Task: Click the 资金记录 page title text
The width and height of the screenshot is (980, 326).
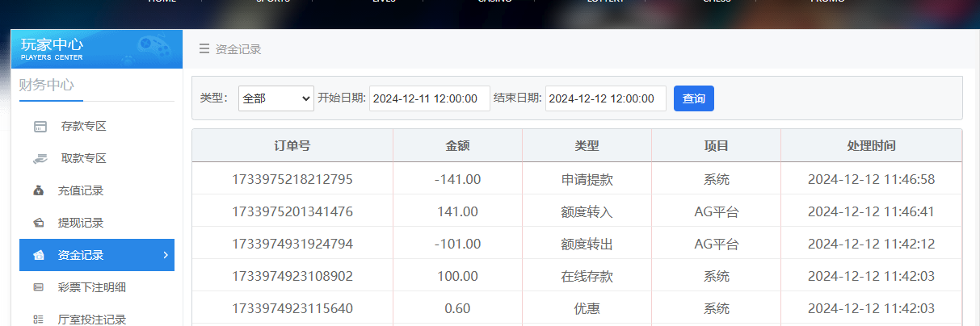Action: pyautogui.click(x=238, y=49)
